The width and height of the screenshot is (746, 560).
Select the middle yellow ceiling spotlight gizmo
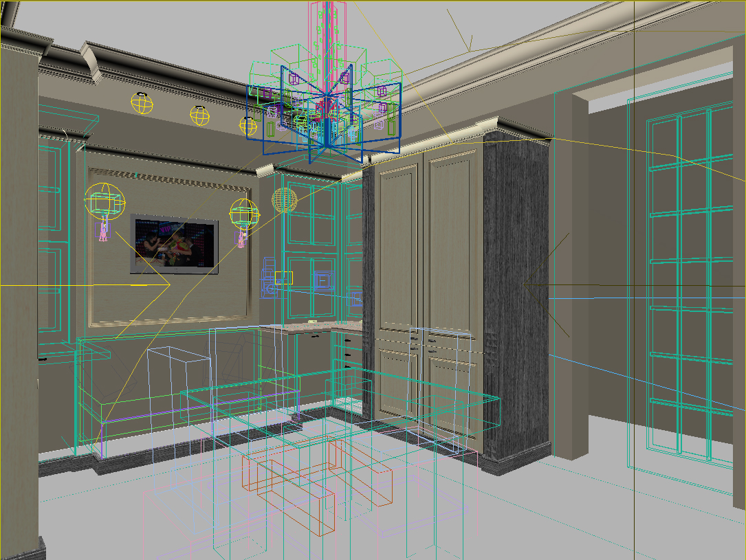coord(199,116)
